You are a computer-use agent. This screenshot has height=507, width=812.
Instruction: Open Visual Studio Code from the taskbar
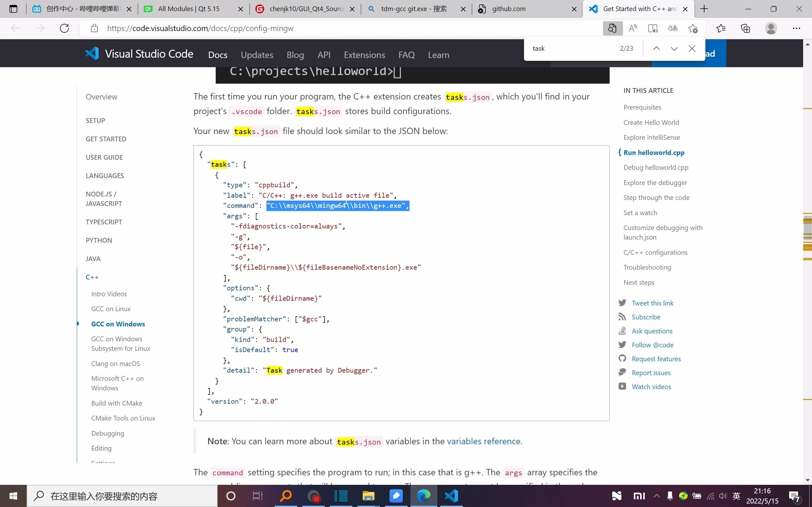[451, 496]
